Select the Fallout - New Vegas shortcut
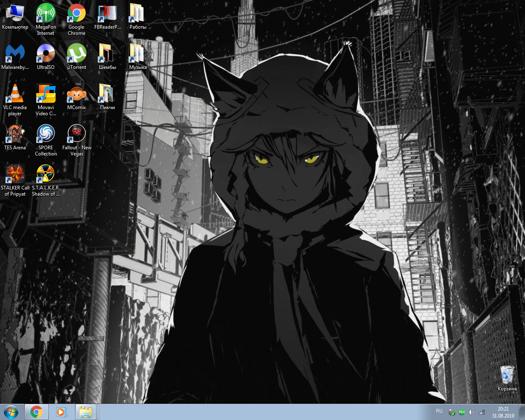The height and width of the screenshot is (420, 525). (x=76, y=140)
